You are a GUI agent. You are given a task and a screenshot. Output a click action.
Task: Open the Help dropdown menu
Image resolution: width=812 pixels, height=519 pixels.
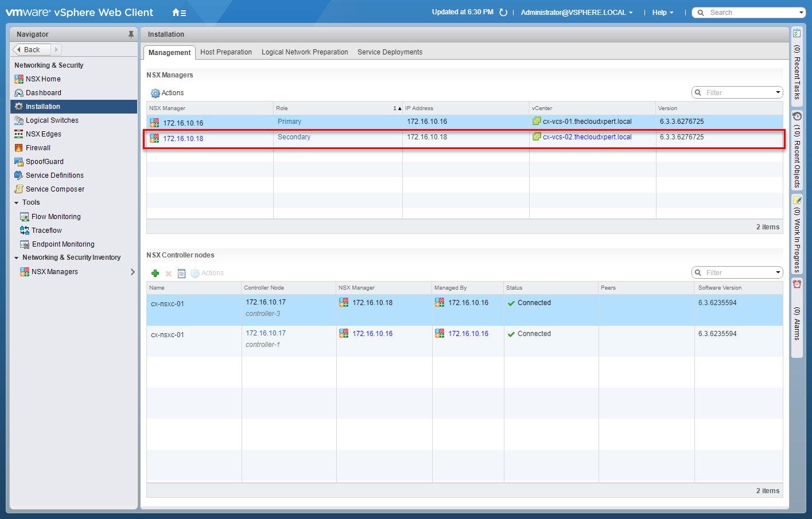pyautogui.click(x=662, y=13)
